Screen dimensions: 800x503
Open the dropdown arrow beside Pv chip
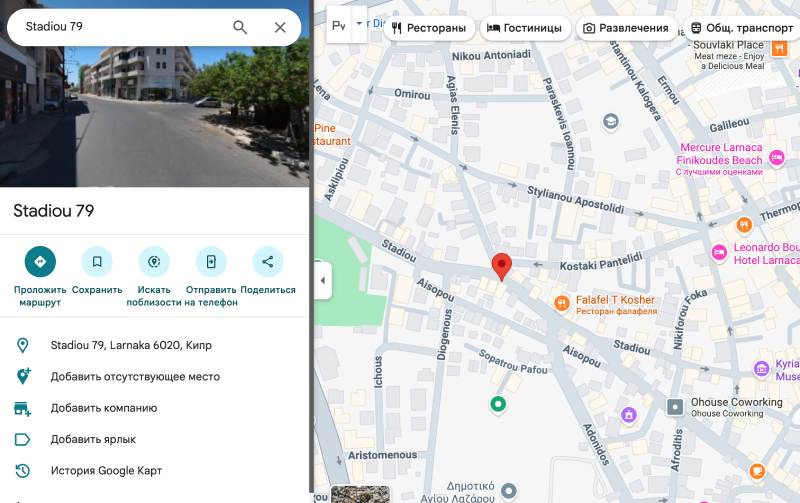[359, 22]
